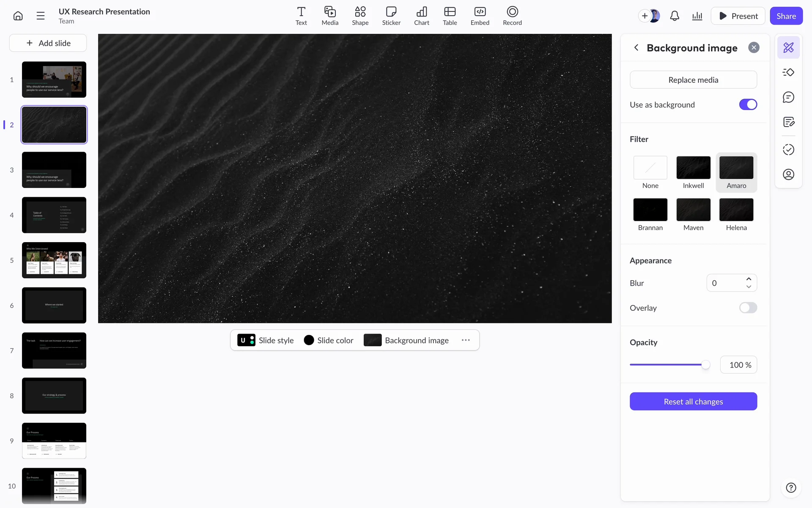Screen dimensions: 812x508
Task: Disable Use as background toggle
Action: [x=748, y=105]
